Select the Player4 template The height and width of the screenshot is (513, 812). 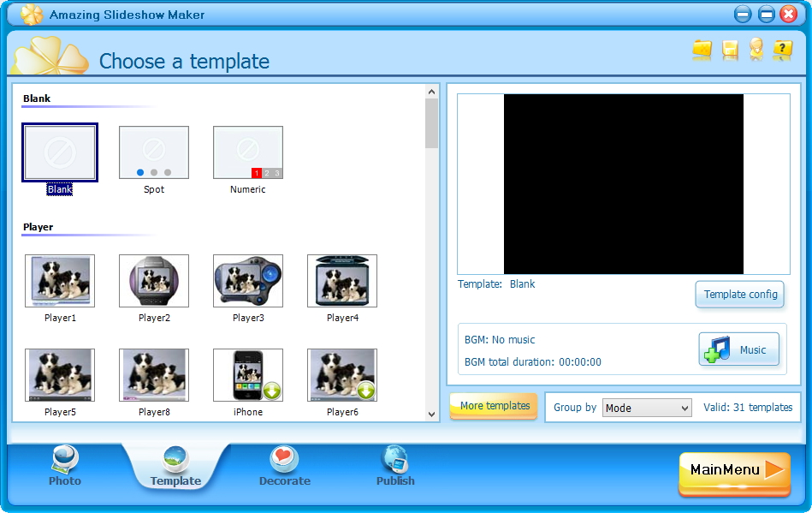pyautogui.click(x=342, y=281)
